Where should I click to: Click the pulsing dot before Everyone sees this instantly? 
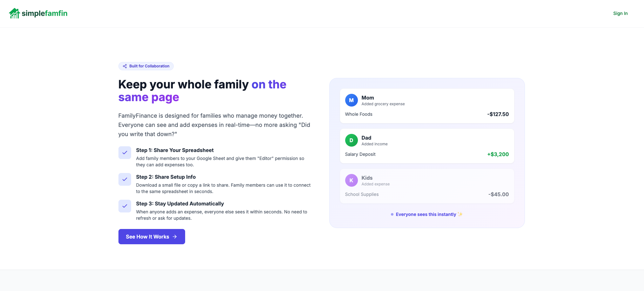click(x=392, y=214)
